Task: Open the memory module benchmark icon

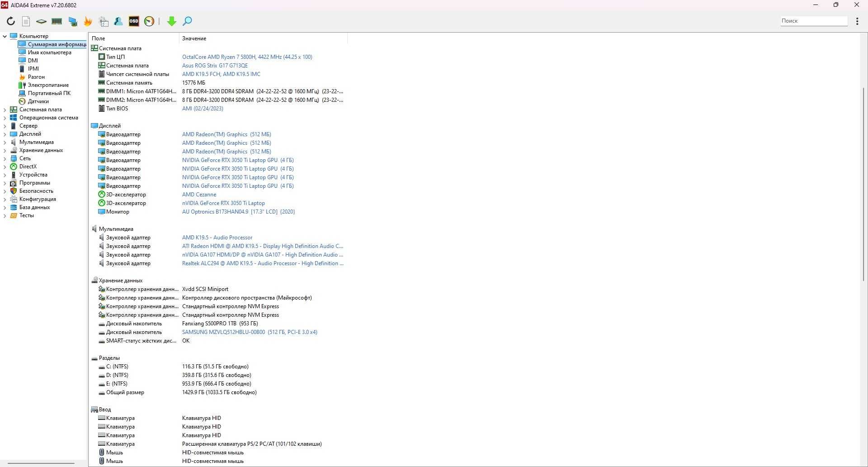Action: tap(57, 21)
